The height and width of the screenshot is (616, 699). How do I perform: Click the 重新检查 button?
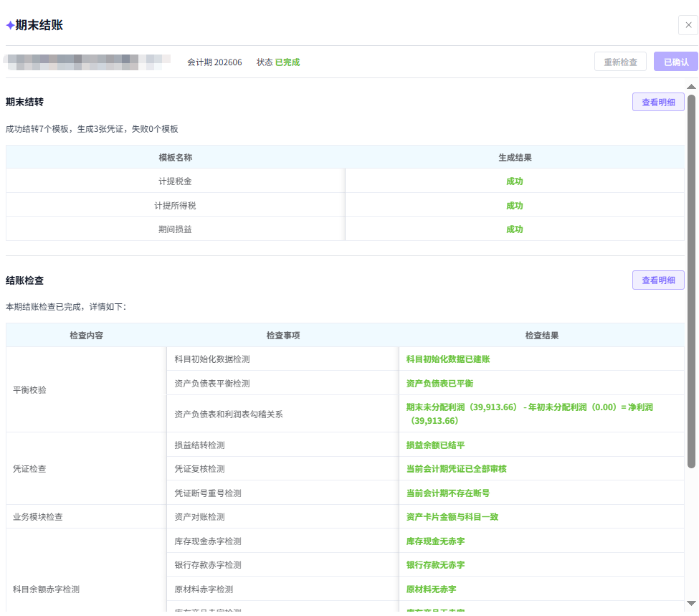coord(620,62)
